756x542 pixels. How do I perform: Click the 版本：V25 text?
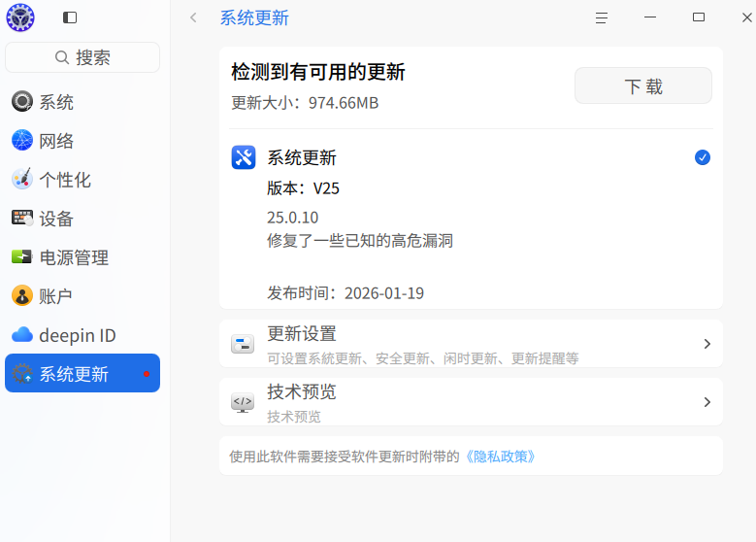[303, 187]
